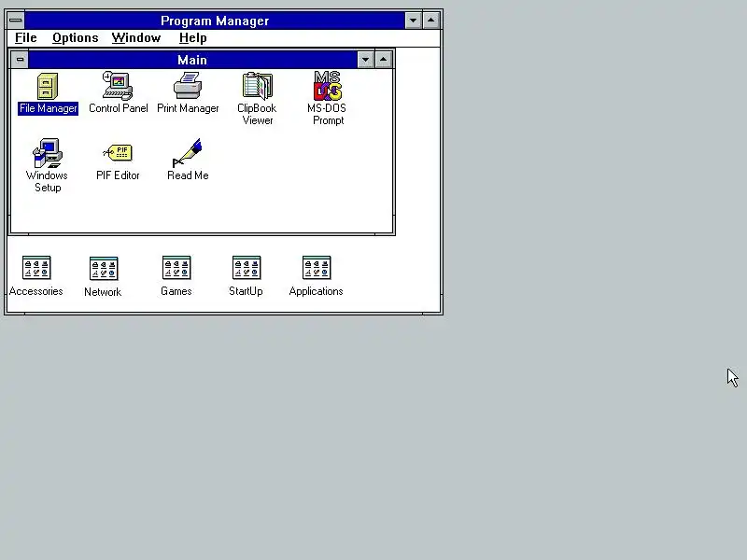
Task: Select the PIF Editor tag icon
Action: 118,152
